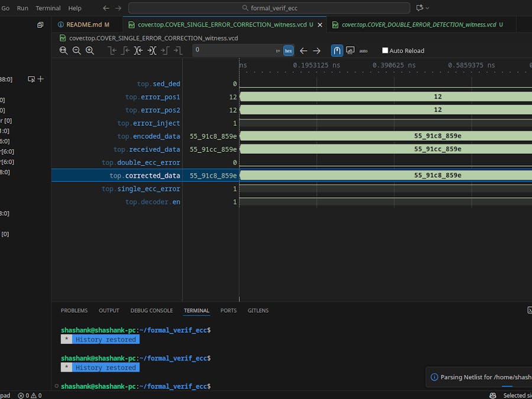
Task: Zoom in on the waveform view
Action: 90,51
